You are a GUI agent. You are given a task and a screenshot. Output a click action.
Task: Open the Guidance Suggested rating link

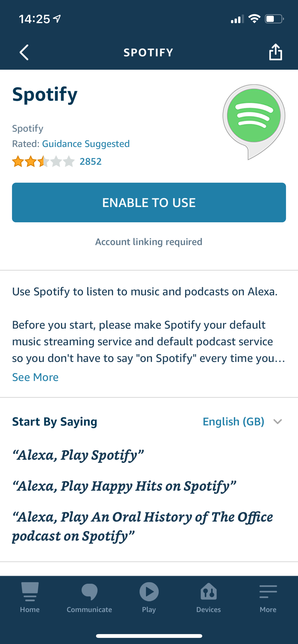coord(86,143)
